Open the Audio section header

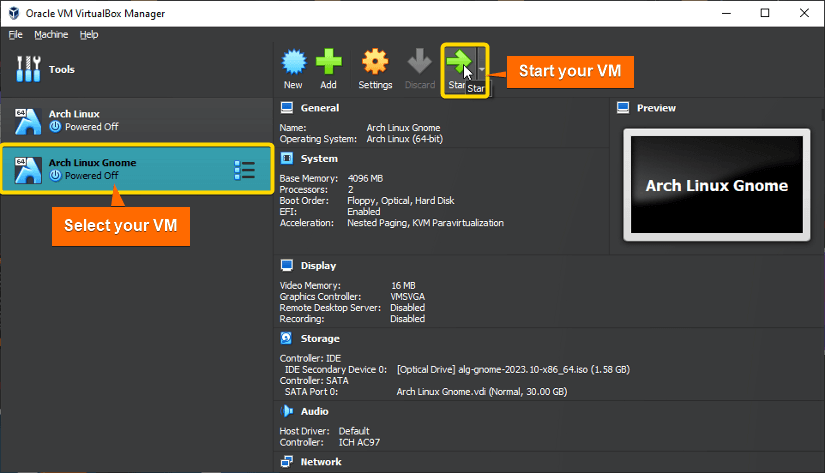[314, 411]
